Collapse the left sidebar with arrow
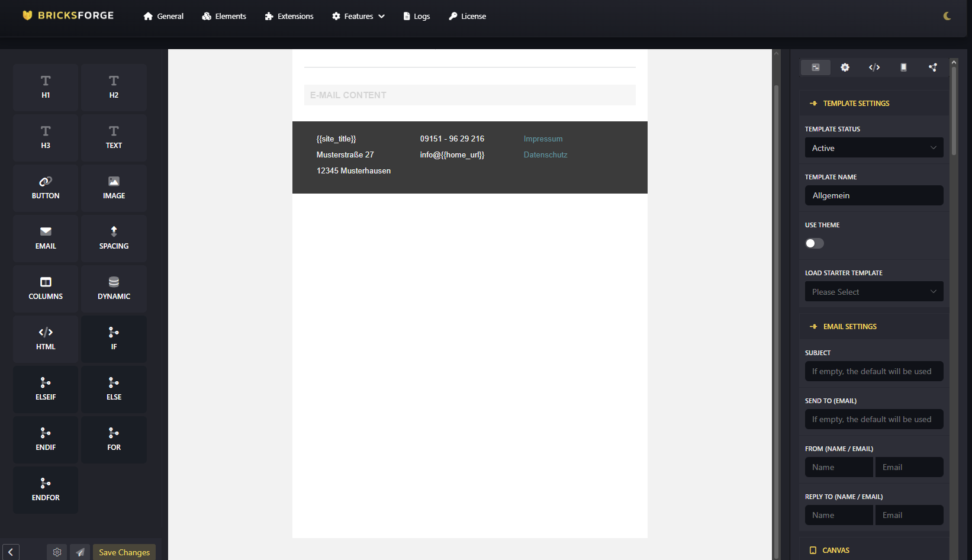Screen dimensions: 972x560 pos(11,552)
